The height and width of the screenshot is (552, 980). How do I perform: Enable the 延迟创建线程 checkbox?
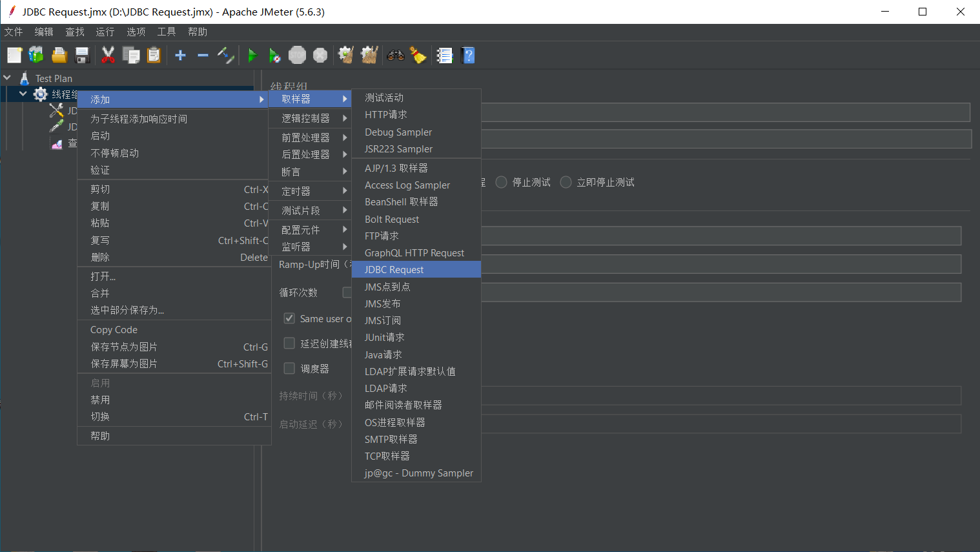[289, 343]
